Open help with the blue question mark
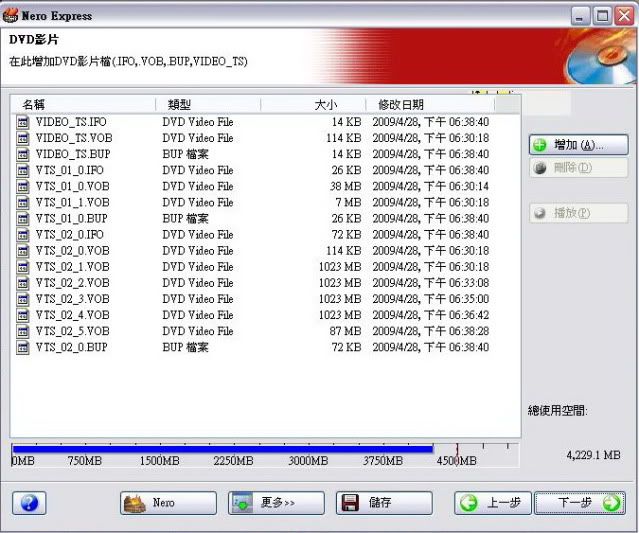 29,503
